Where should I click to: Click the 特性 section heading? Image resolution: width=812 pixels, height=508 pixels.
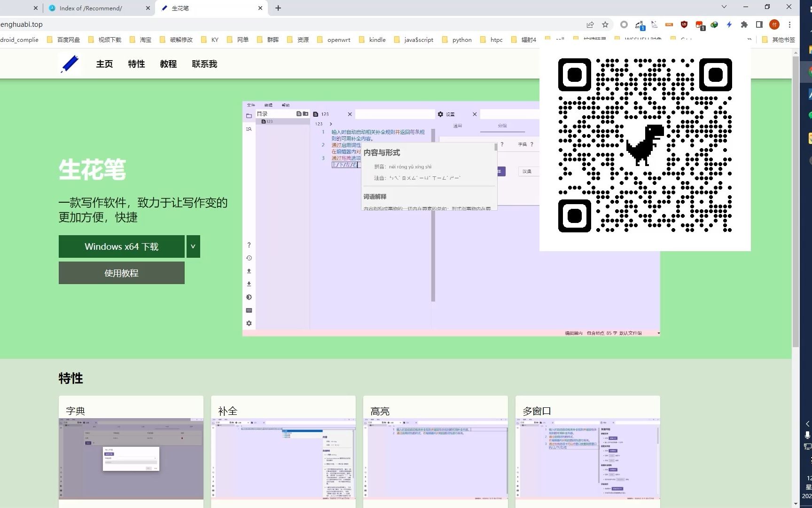pyautogui.click(x=71, y=378)
